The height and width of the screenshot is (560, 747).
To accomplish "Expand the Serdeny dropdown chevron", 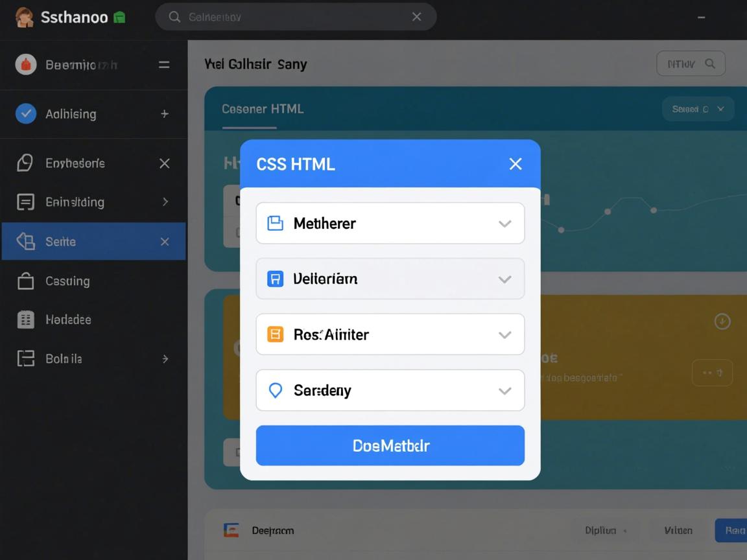I will point(504,391).
